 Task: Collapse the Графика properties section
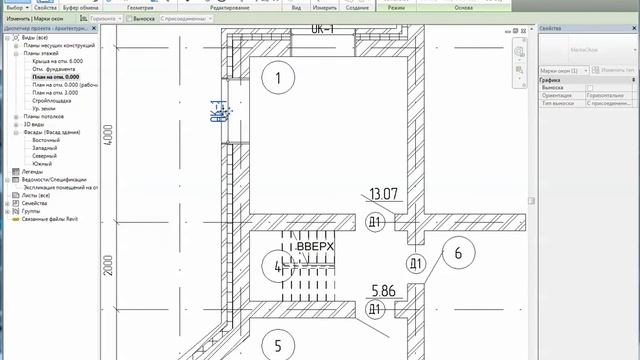click(633, 80)
